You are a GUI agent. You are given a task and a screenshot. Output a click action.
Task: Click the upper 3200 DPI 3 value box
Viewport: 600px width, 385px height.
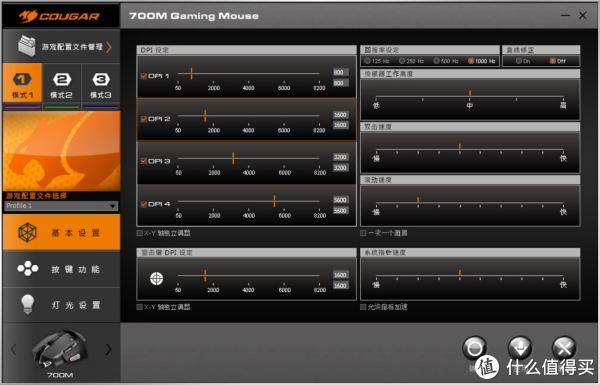tap(340, 157)
